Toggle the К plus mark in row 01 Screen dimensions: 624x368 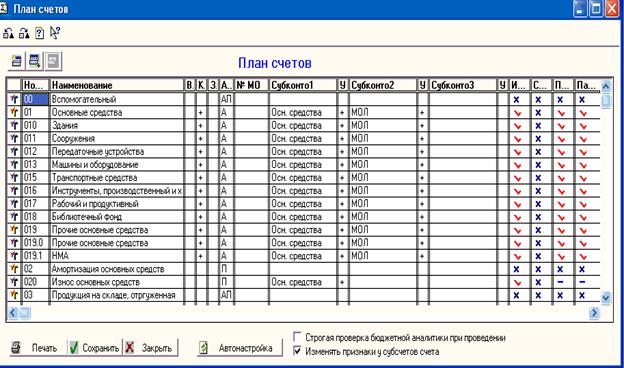[201, 113]
